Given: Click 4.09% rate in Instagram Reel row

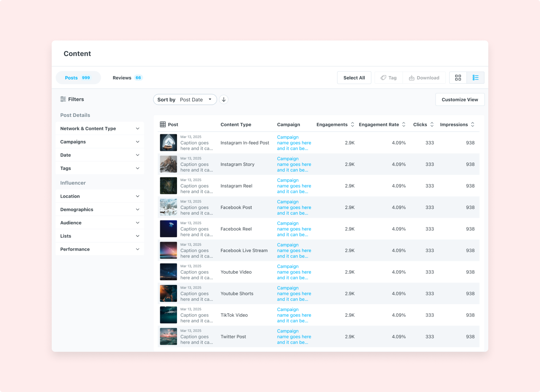Looking at the screenshot, I should [399, 186].
